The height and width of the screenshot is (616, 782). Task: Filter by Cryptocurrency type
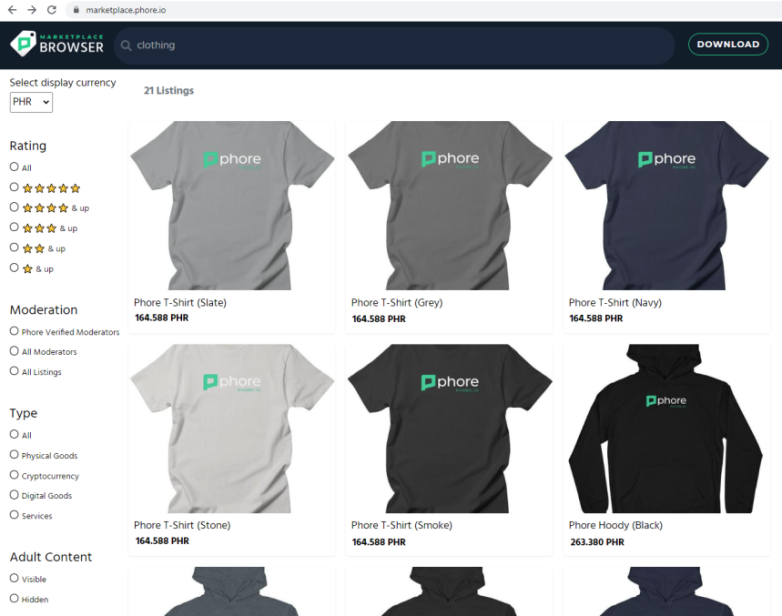click(x=14, y=475)
